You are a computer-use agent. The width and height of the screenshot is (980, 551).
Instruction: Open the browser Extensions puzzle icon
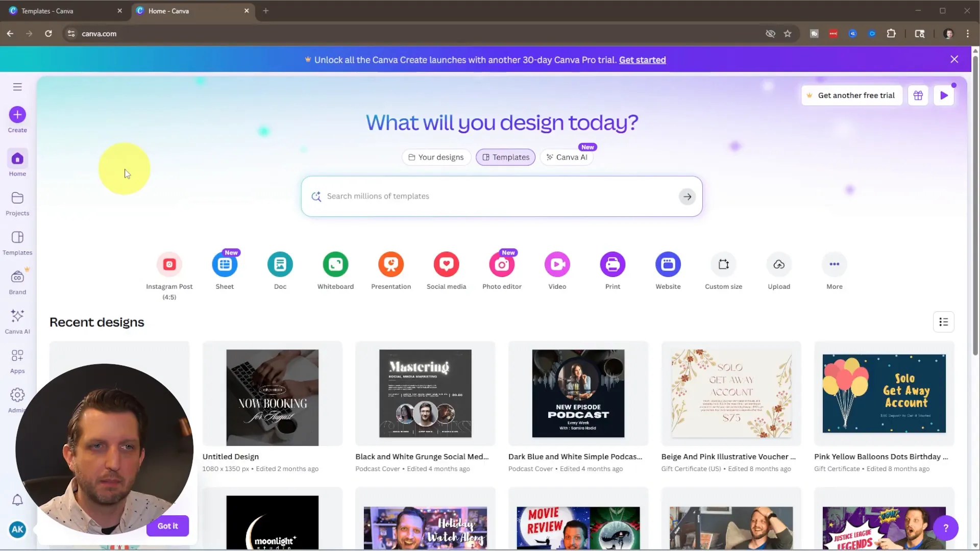[891, 34]
